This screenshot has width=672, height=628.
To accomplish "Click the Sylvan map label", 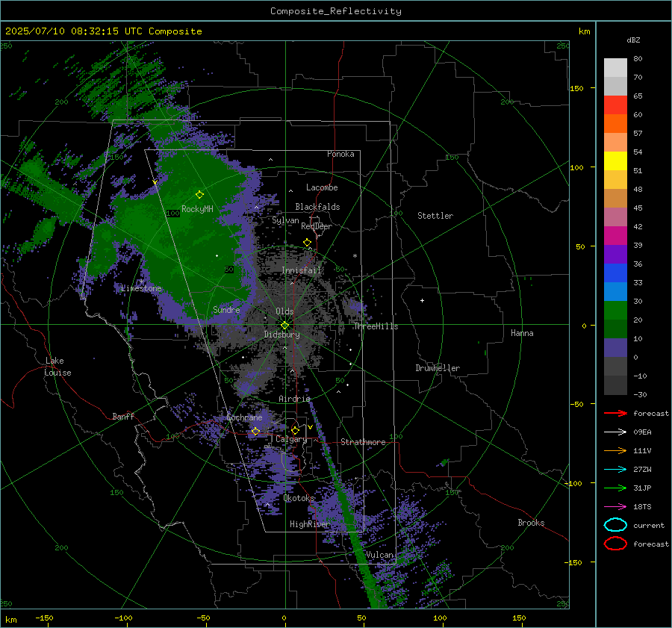I will pyautogui.click(x=285, y=220).
